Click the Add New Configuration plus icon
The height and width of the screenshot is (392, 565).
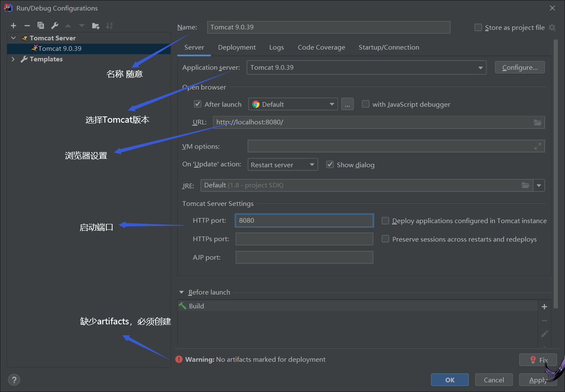13,26
